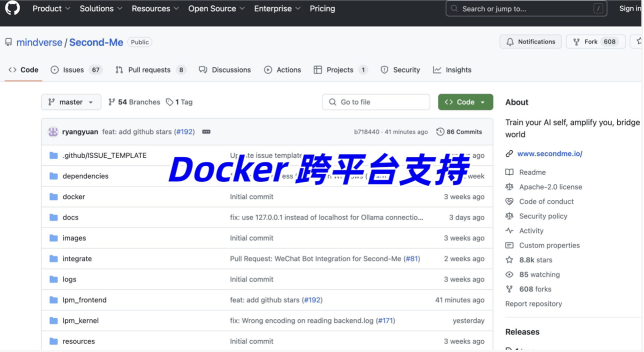Viewport: 644px width, 352px height.
Task: Open pull request #192 in latest commit
Action: [185, 132]
